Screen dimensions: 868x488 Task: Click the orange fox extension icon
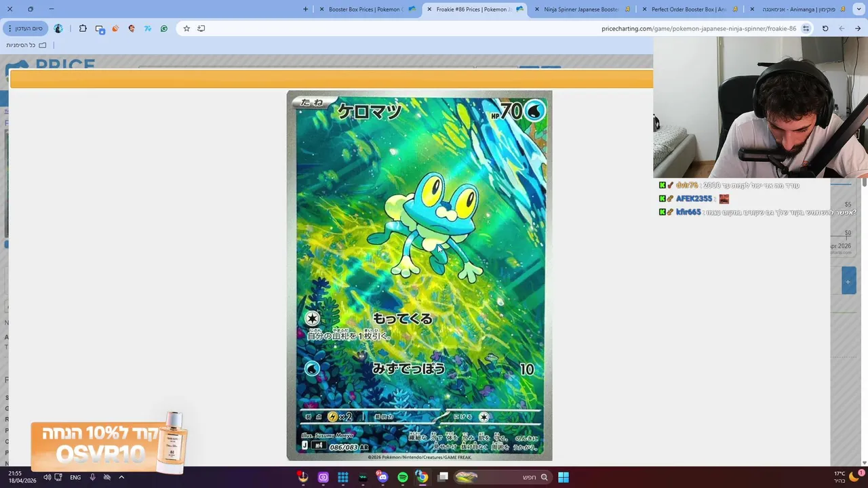click(x=115, y=28)
